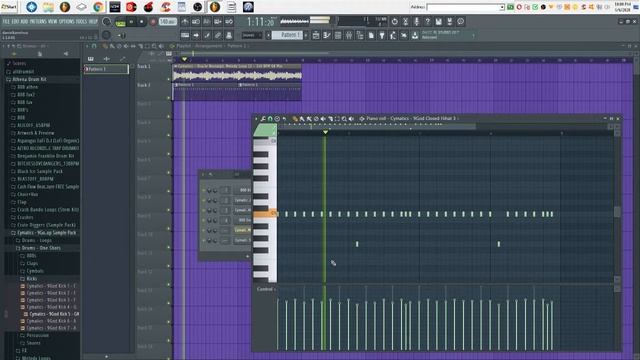Click the piano roll zoom tool icon
Image resolution: width=640 pixels, height=360 pixels.
[344, 119]
